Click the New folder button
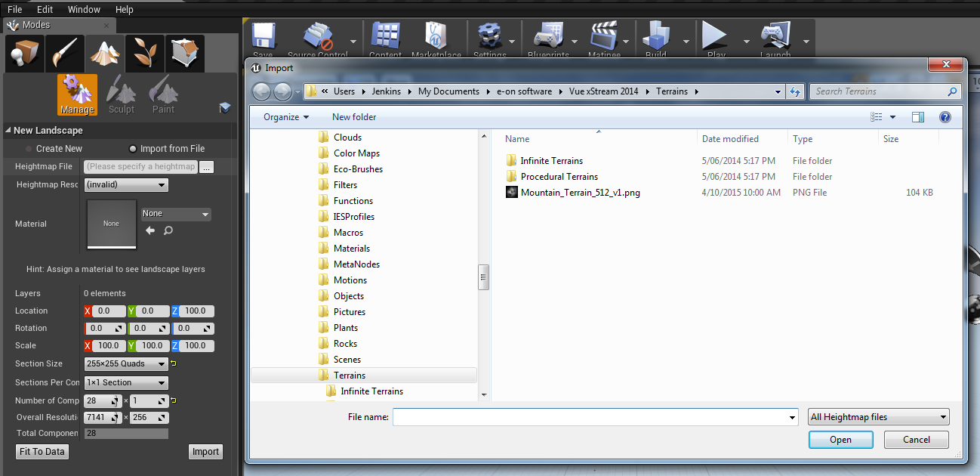 pos(354,117)
